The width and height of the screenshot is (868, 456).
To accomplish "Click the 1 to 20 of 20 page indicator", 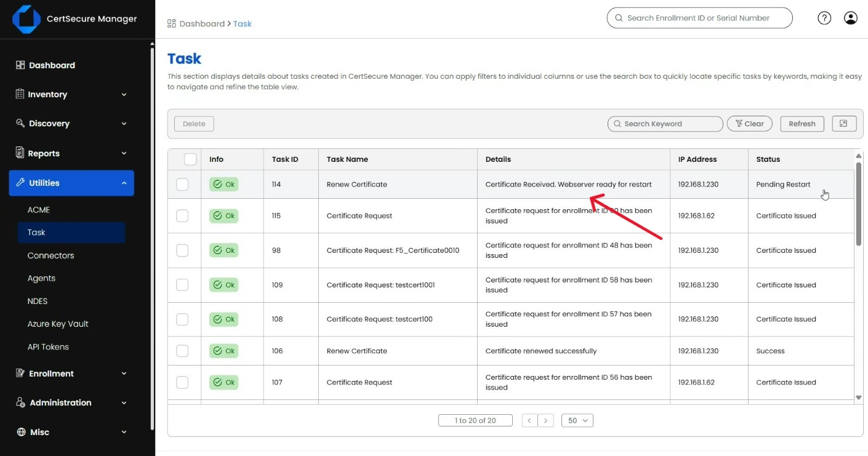I will [475, 421].
